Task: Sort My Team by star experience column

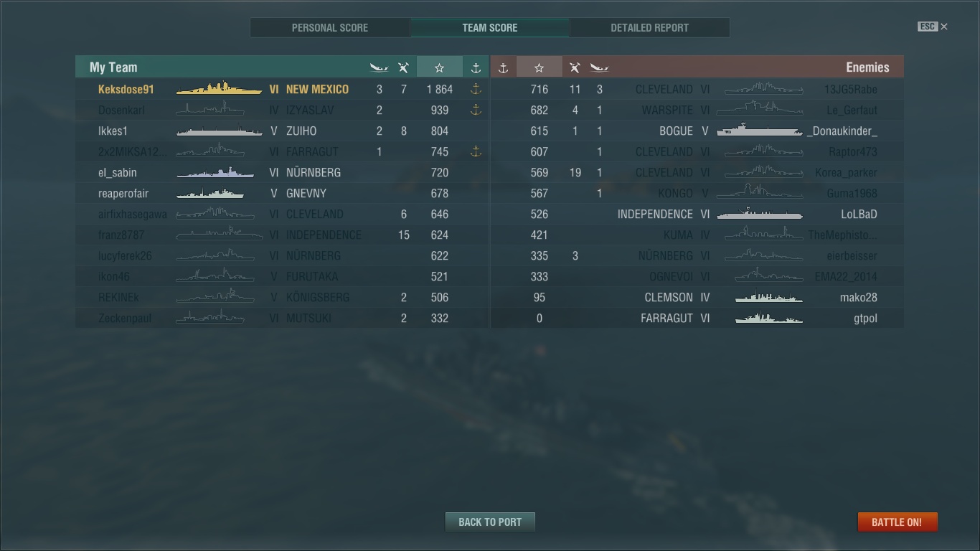Action: (439, 67)
